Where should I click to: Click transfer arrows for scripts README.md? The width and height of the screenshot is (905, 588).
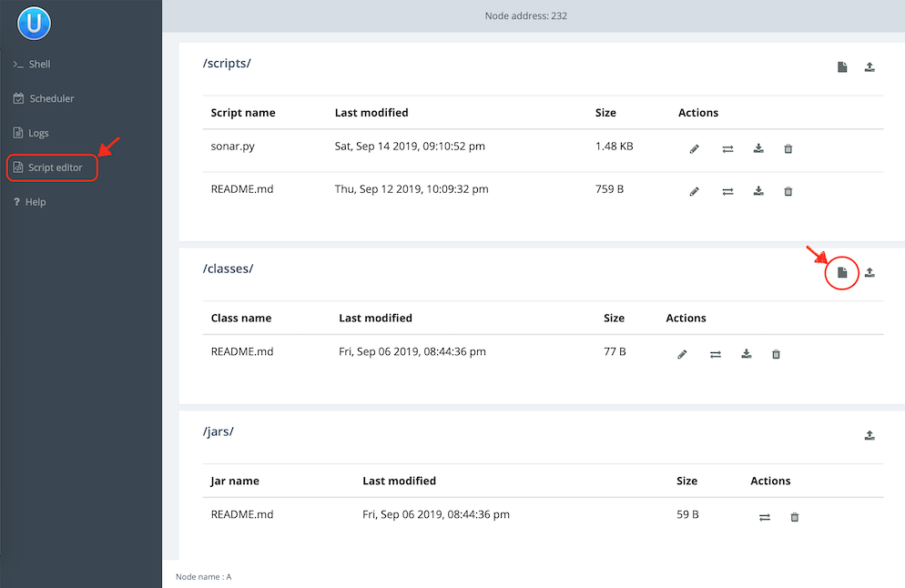click(727, 191)
